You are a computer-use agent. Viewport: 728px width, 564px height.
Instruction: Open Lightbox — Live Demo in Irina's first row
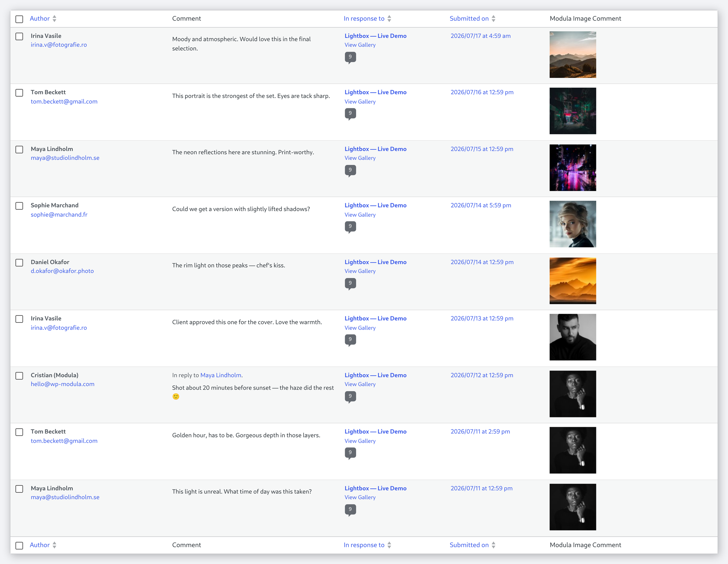coord(375,36)
